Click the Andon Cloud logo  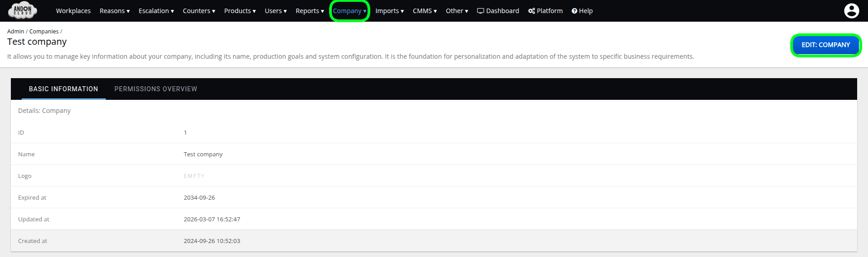click(23, 10)
